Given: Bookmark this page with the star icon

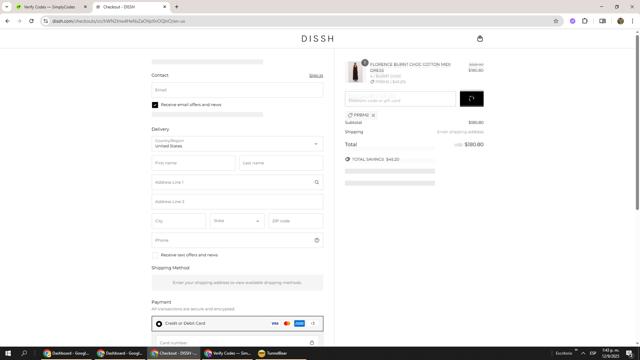Looking at the screenshot, I should [556, 21].
